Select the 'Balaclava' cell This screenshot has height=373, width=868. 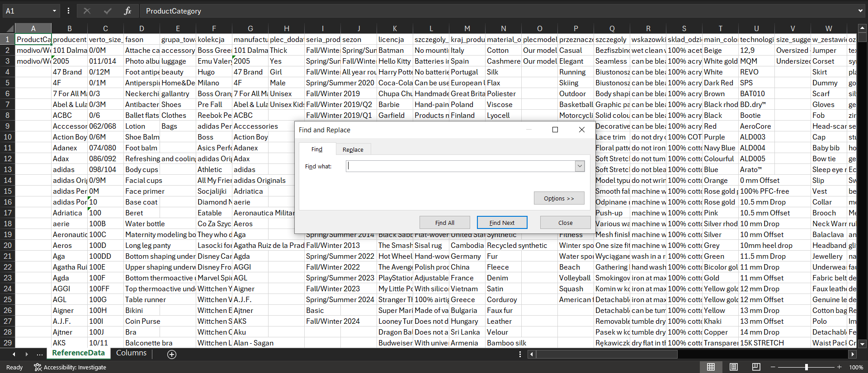coord(829,234)
